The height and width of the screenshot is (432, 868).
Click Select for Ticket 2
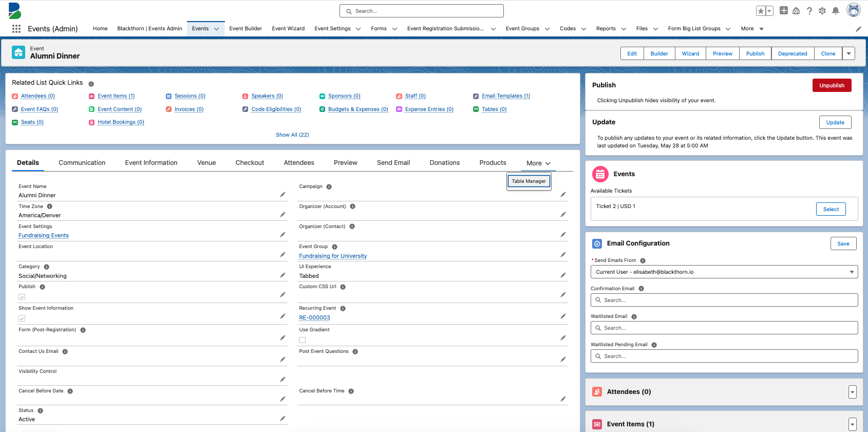831,209
